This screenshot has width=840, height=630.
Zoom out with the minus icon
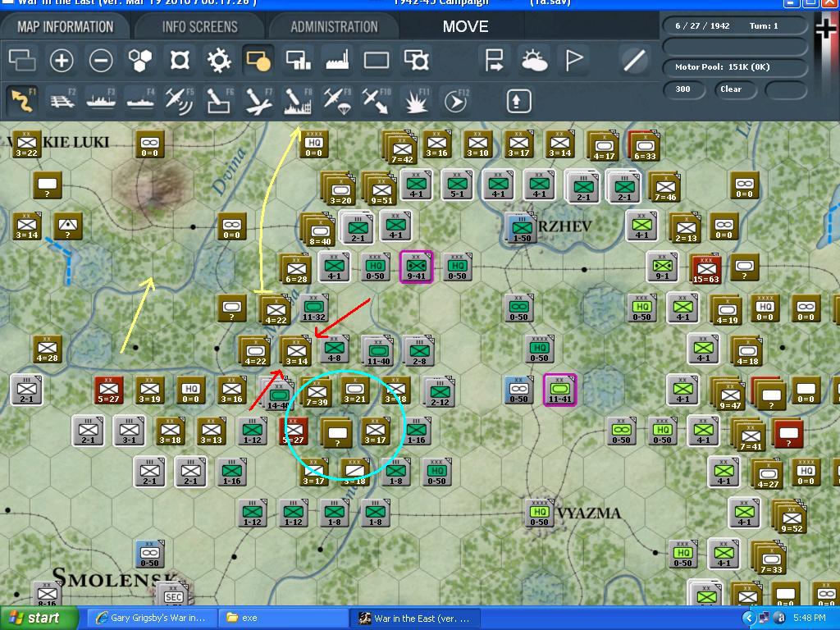[101, 60]
